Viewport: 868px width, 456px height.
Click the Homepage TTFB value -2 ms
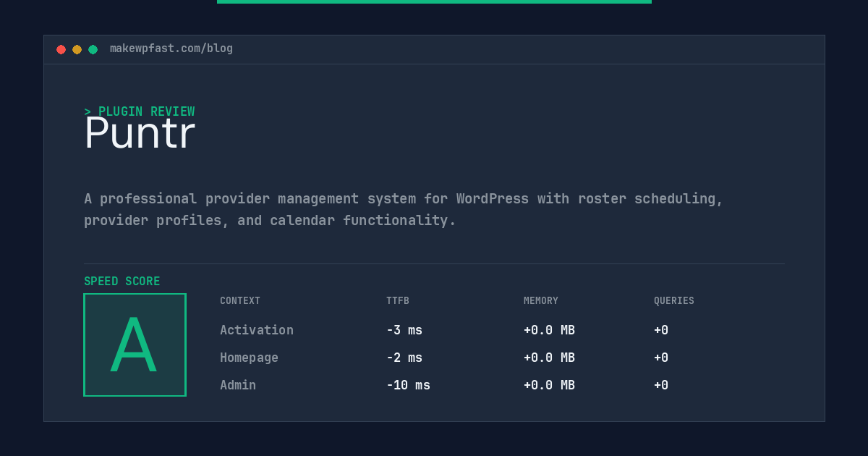click(x=404, y=358)
